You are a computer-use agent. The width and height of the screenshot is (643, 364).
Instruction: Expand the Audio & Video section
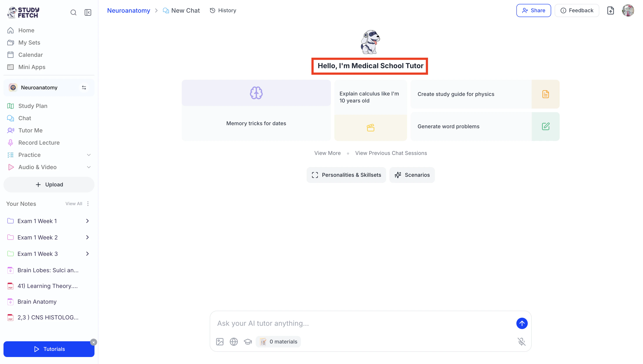89,167
